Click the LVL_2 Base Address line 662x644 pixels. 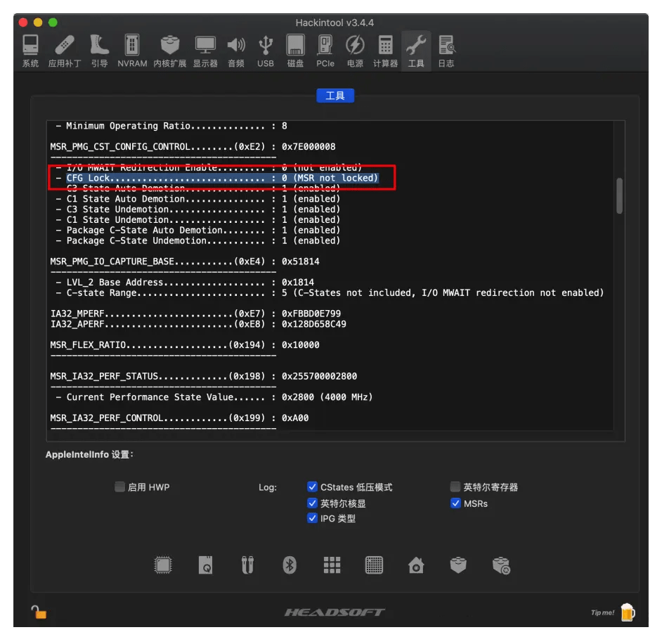click(185, 282)
